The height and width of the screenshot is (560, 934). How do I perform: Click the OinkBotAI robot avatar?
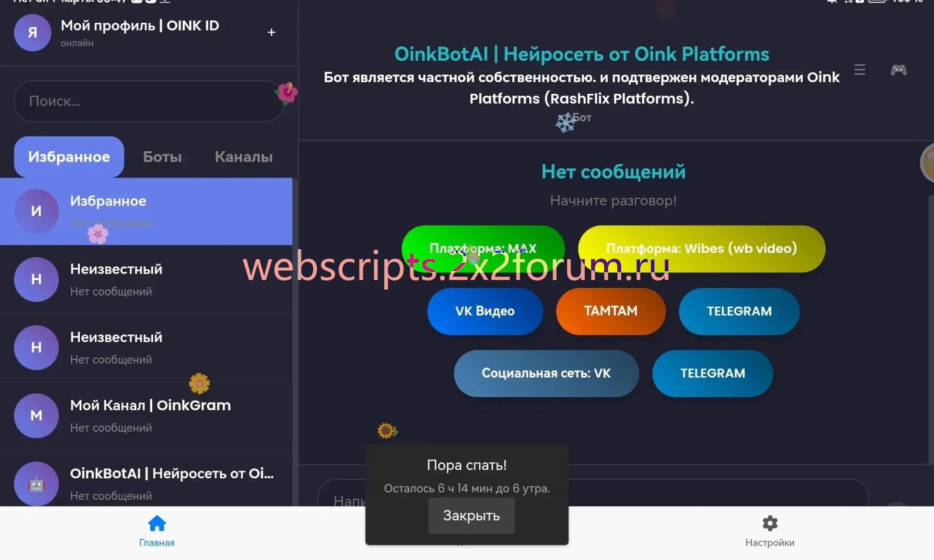click(36, 484)
